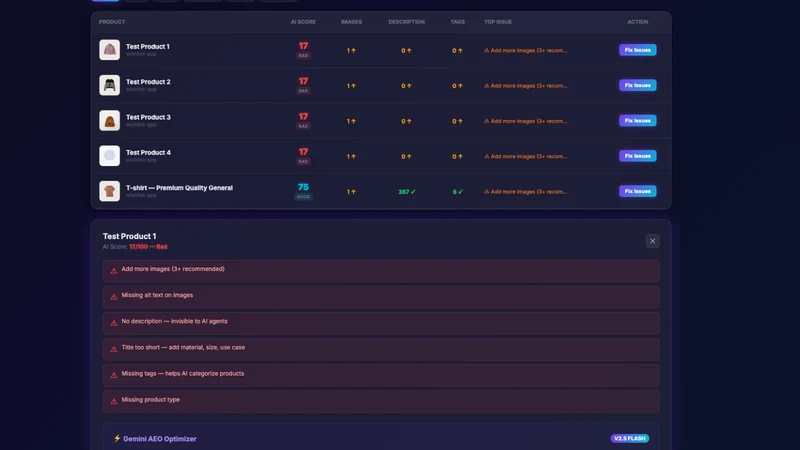Click the warning icon beside Missing alt text
This screenshot has height=450, width=800.
114,296
